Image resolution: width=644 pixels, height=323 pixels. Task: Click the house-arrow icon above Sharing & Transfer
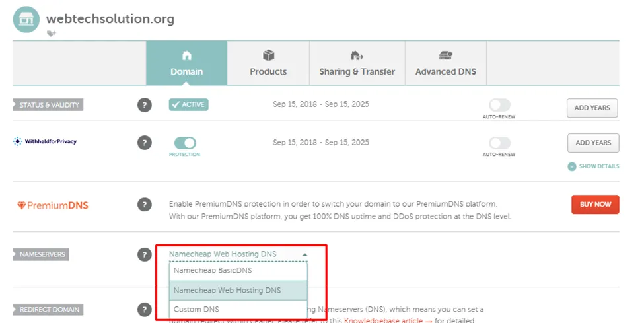357,55
